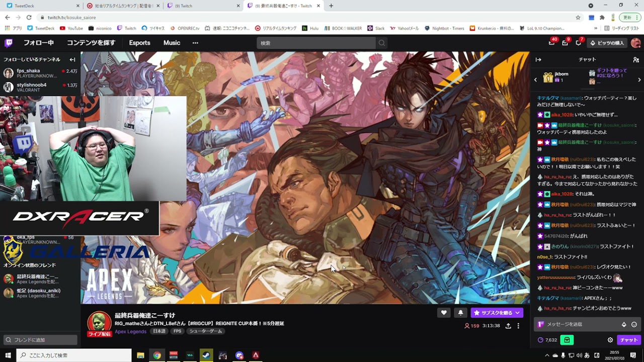
Task: Click the heart follow button
Action: [443, 313]
